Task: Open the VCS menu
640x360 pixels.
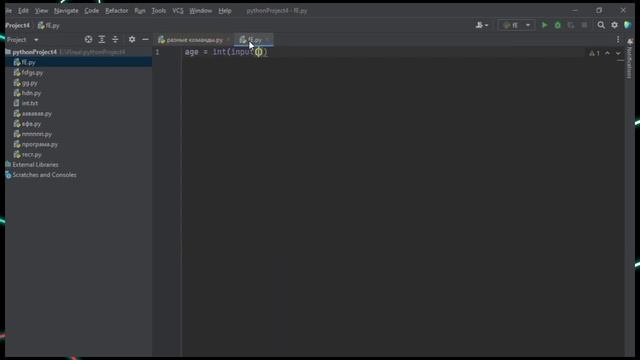Action: (x=178, y=11)
